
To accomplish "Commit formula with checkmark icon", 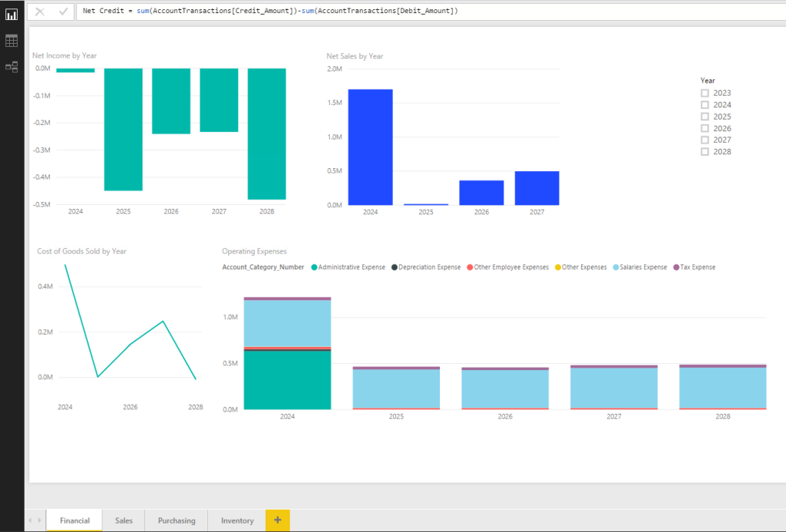I will [63, 12].
